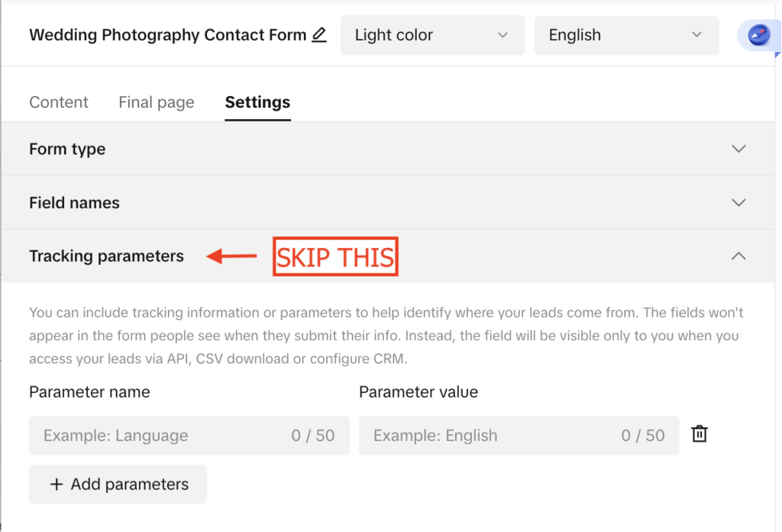Open the profile avatar in the top right corner
Viewport: 782px width, 532px height.
[x=759, y=35]
